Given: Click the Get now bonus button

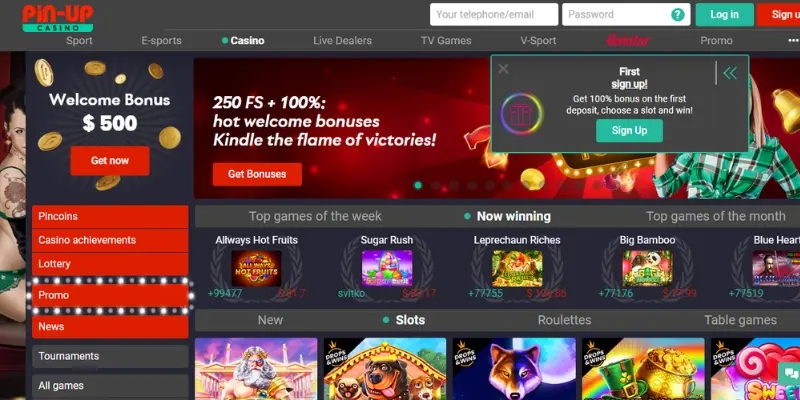Looking at the screenshot, I should tap(110, 161).
